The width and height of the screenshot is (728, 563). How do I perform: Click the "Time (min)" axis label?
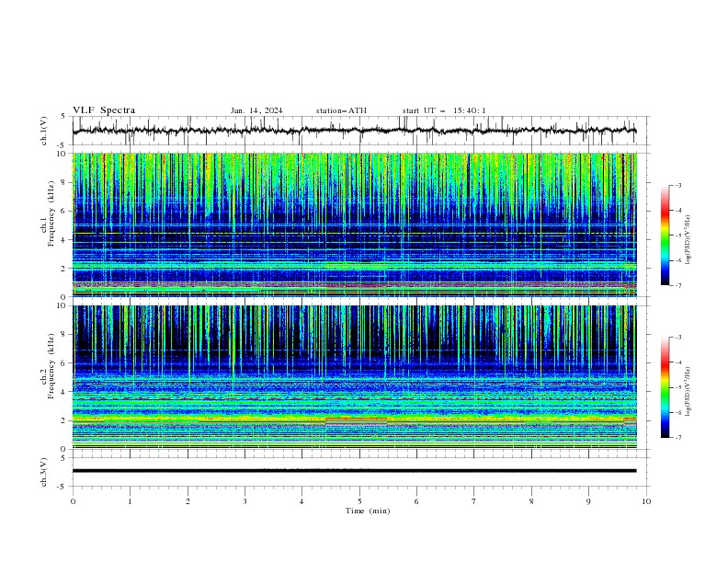click(368, 511)
